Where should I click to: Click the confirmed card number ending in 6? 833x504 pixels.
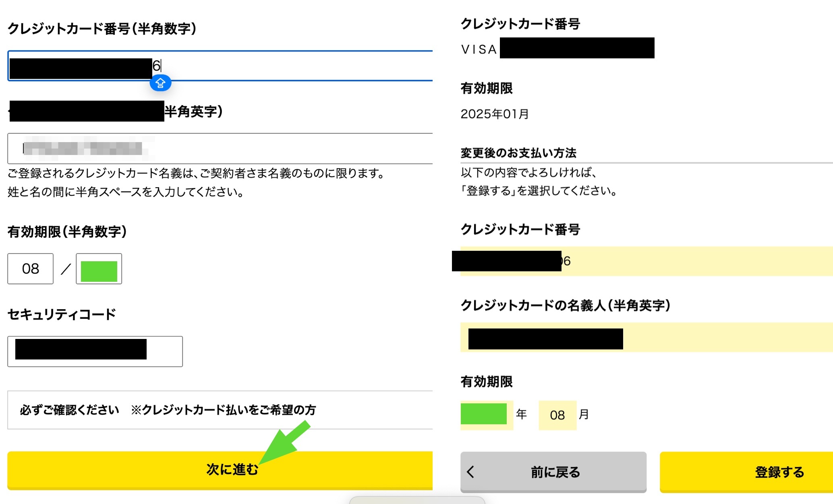pyautogui.click(x=644, y=261)
